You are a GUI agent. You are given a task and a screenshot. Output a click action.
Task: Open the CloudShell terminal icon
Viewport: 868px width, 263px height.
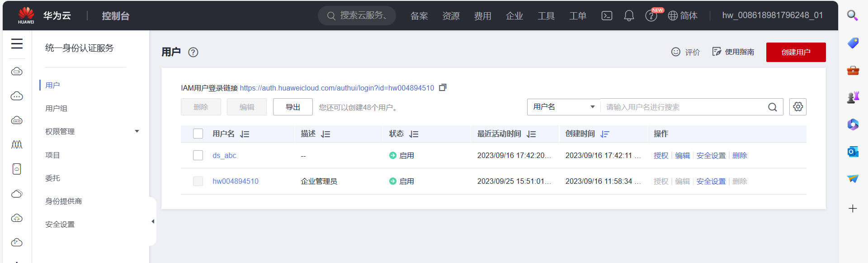point(607,16)
